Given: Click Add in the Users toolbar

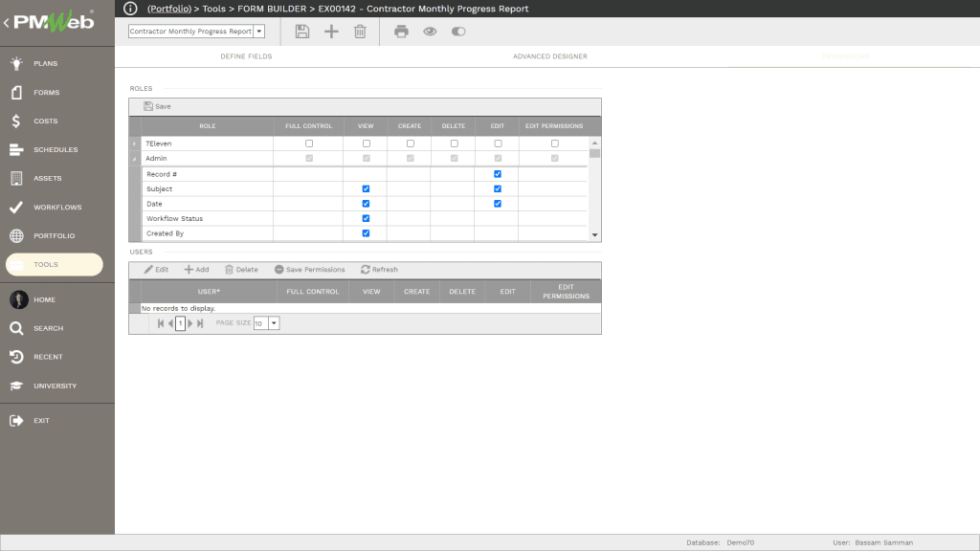Looking at the screenshot, I should coord(196,270).
